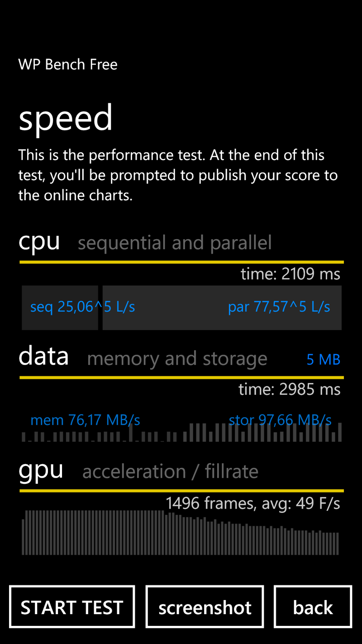Tap the gpu section heading

click(41, 470)
